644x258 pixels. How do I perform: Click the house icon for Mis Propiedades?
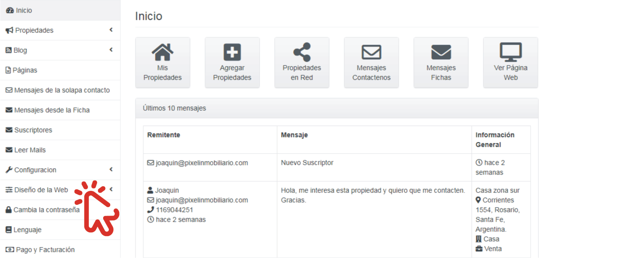[163, 52]
